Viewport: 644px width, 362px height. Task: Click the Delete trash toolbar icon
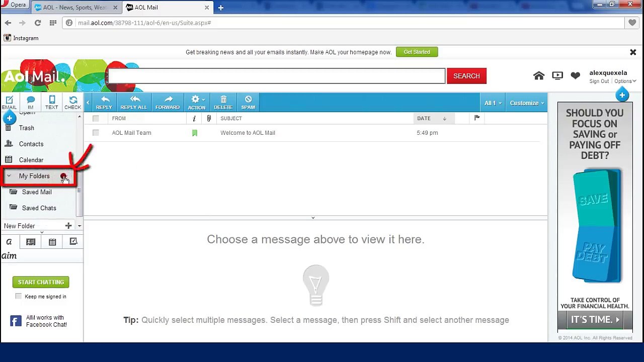pyautogui.click(x=223, y=103)
